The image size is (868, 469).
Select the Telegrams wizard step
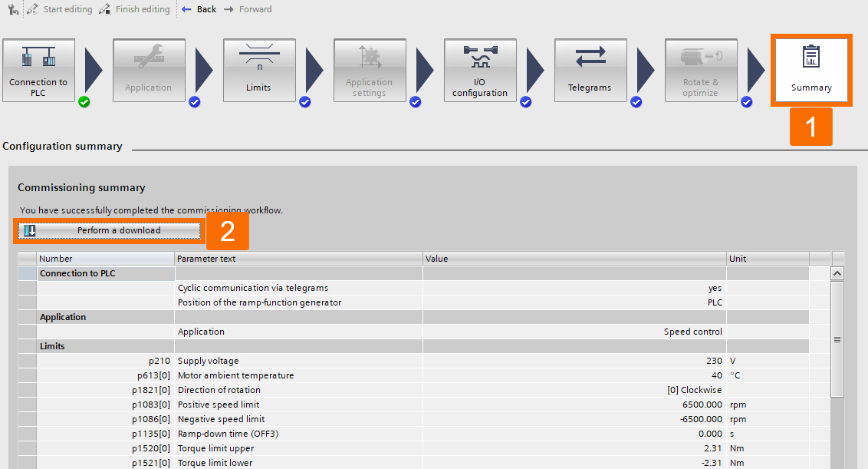point(590,70)
